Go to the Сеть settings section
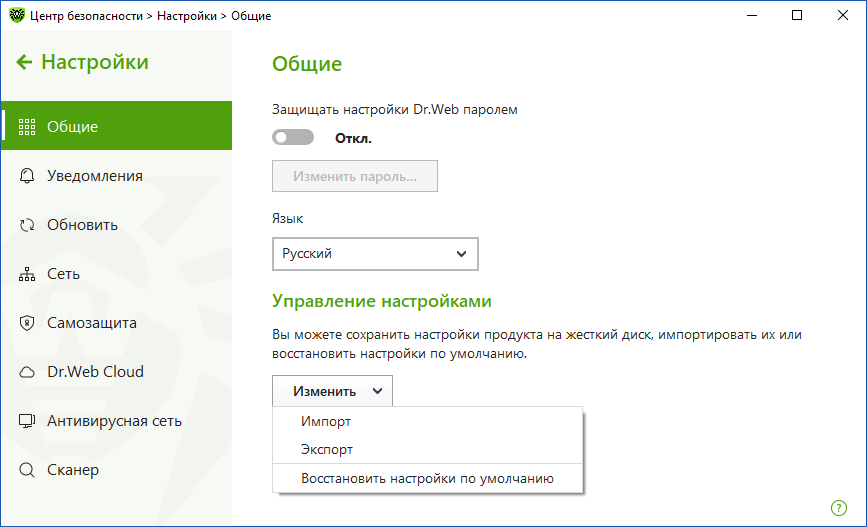 [117, 274]
